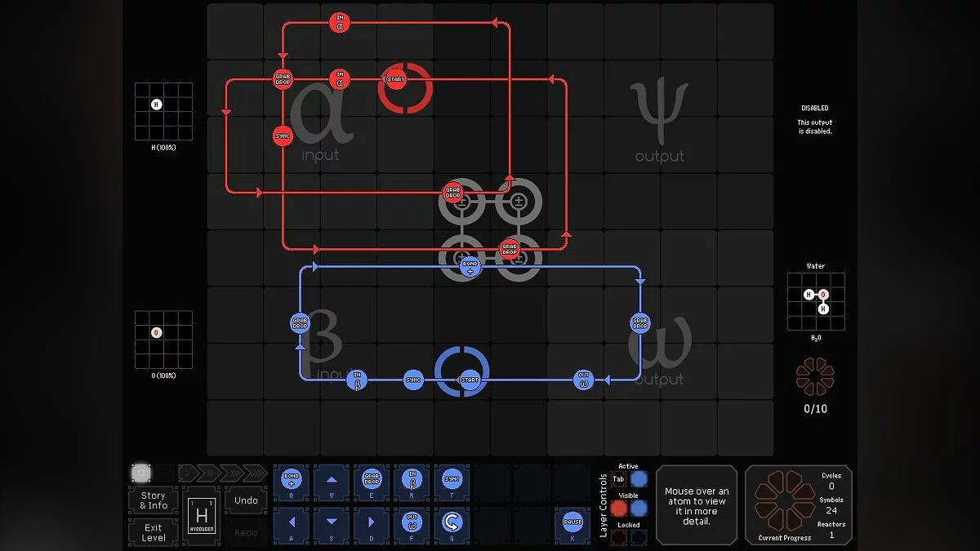The height and width of the screenshot is (551, 980).
Task: Set the blue layer as active
Action: click(x=639, y=479)
